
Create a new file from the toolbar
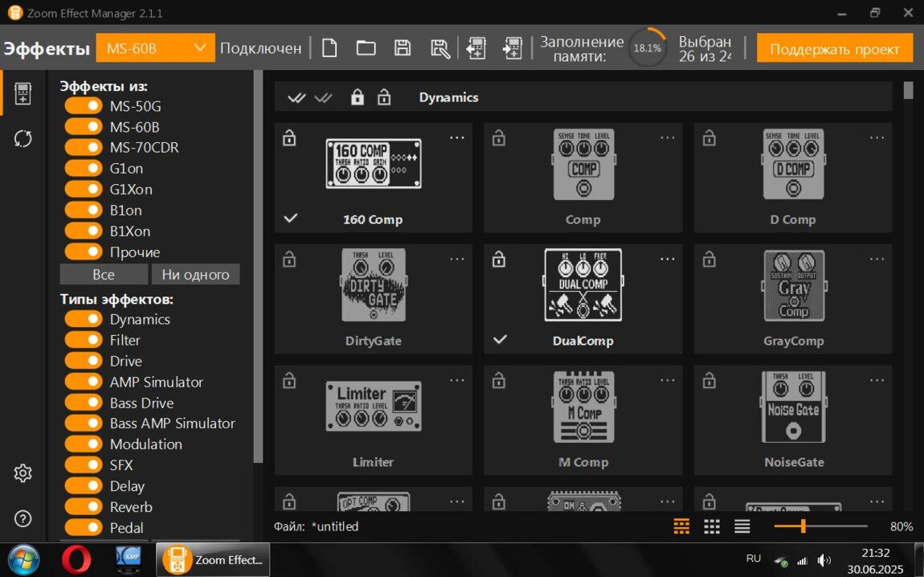(x=329, y=47)
